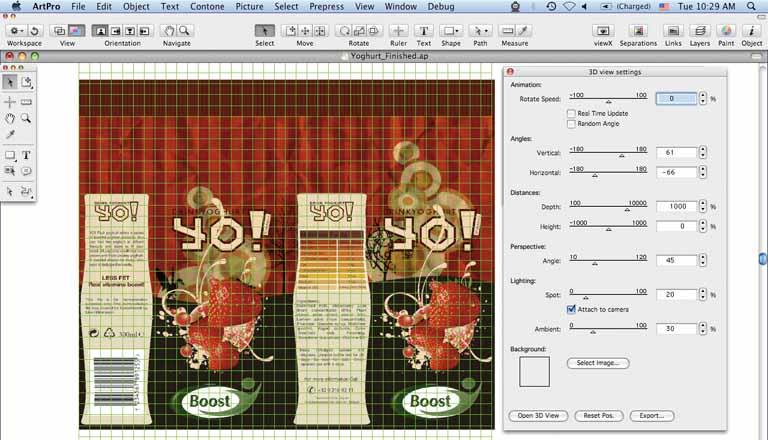Select the arrow tool in floating toolbox
The width and height of the screenshot is (768, 440).
coord(10,82)
